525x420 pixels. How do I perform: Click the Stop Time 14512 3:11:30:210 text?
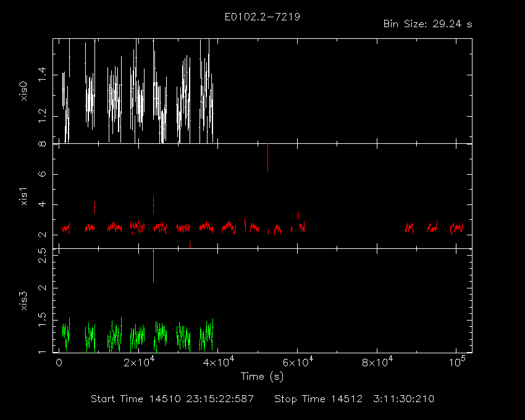355,399
